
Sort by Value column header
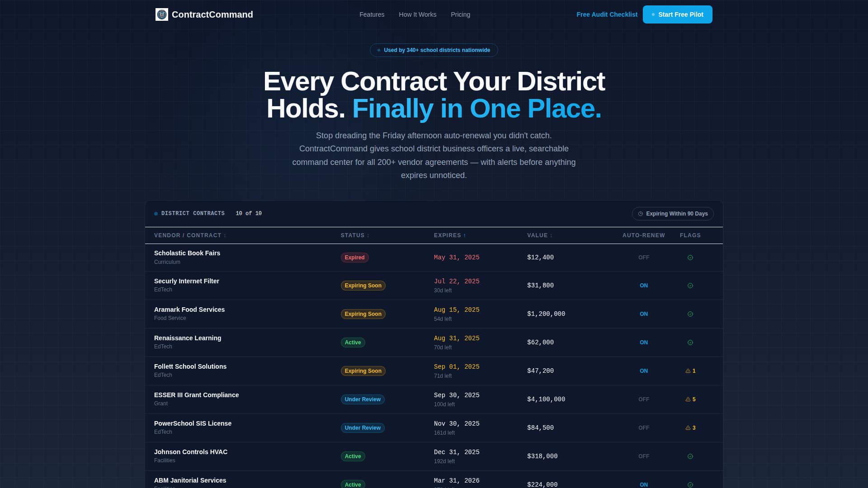point(540,235)
